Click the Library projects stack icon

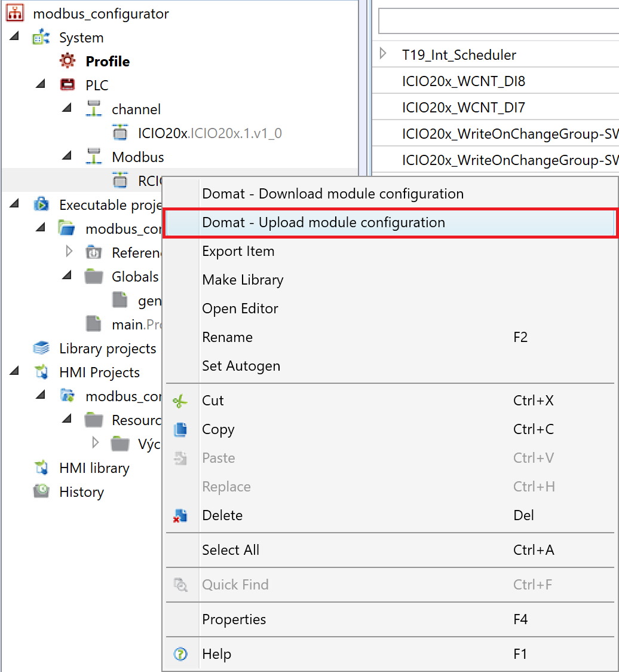click(x=41, y=348)
